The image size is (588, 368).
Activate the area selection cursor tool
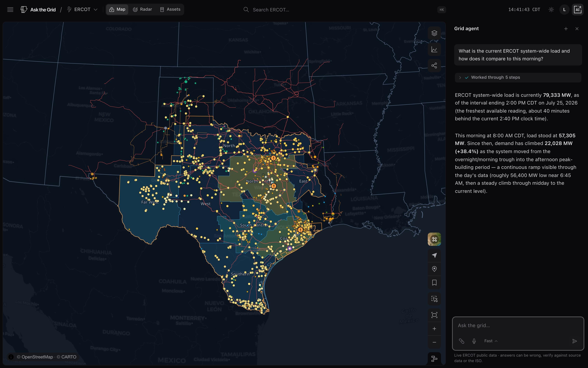pos(434,299)
